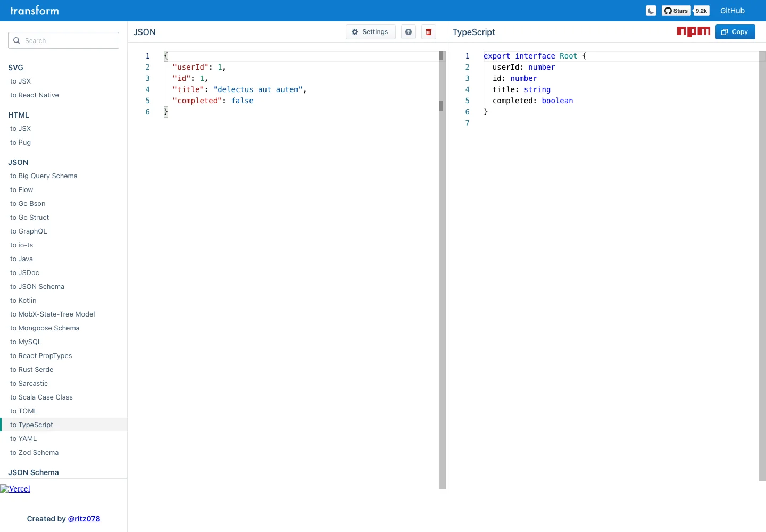Pick to Java converter
The height and width of the screenshot is (532, 766).
click(x=63, y=259)
